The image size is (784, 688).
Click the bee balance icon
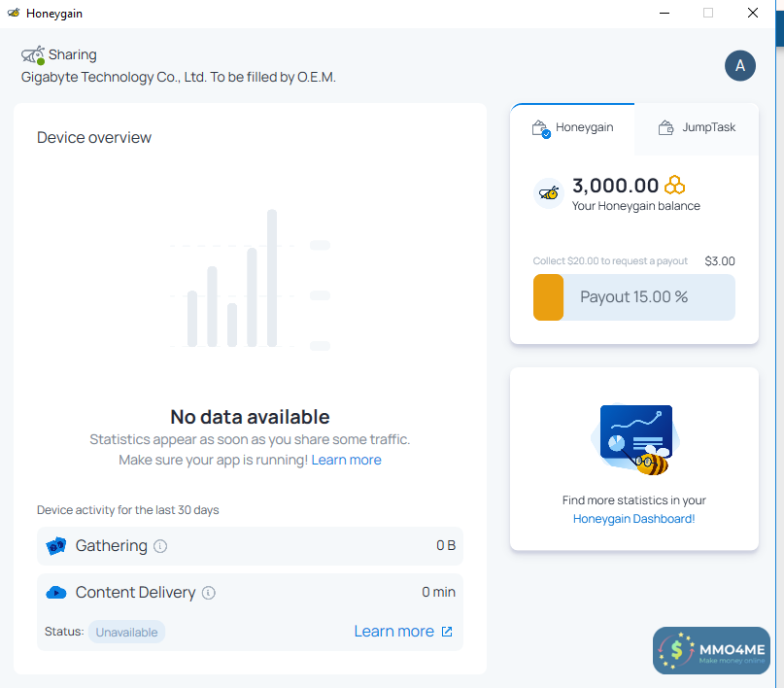549,192
